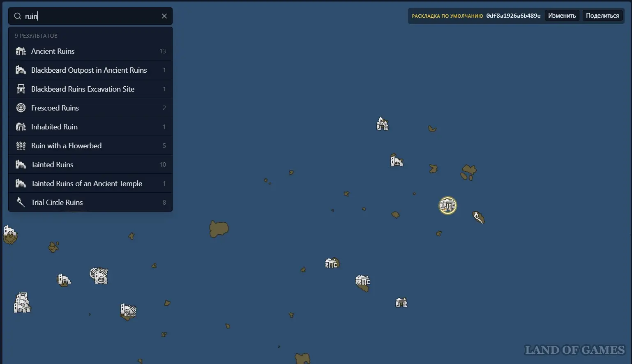Click the highlighted circled ruins map marker
Viewport: 632px width, 364px height.
coord(447,205)
